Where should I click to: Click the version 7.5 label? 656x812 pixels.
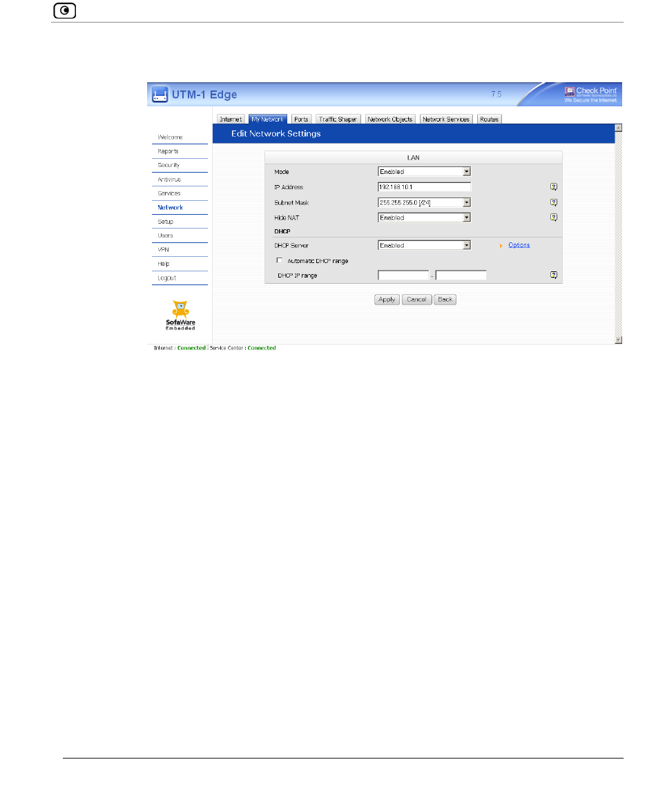[496, 94]
